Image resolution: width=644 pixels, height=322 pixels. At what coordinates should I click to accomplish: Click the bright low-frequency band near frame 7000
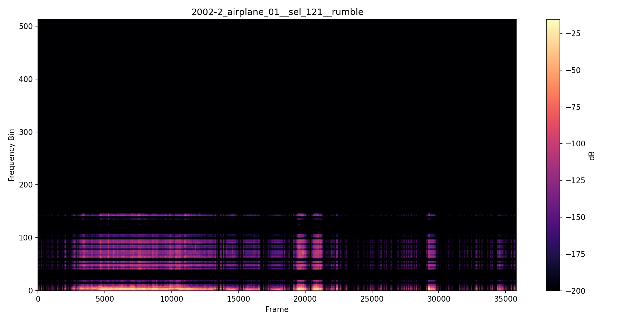[131, 288]
